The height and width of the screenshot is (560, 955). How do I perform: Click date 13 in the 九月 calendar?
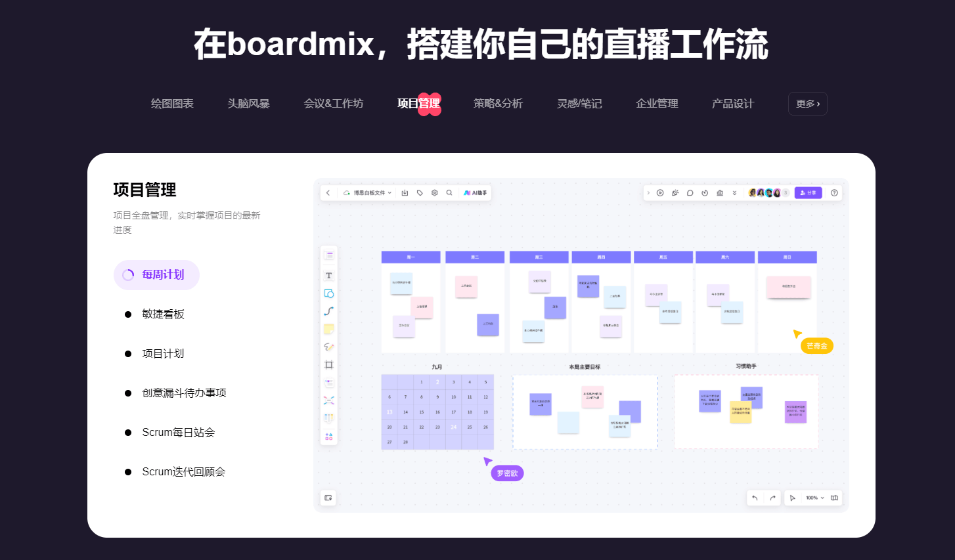click(389, 412)
